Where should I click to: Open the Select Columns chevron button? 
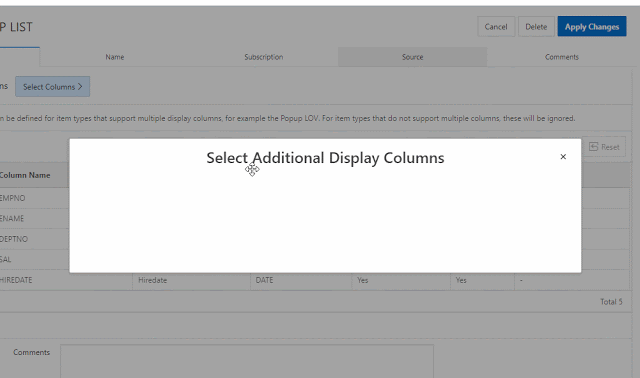click(x=53, y=87)
